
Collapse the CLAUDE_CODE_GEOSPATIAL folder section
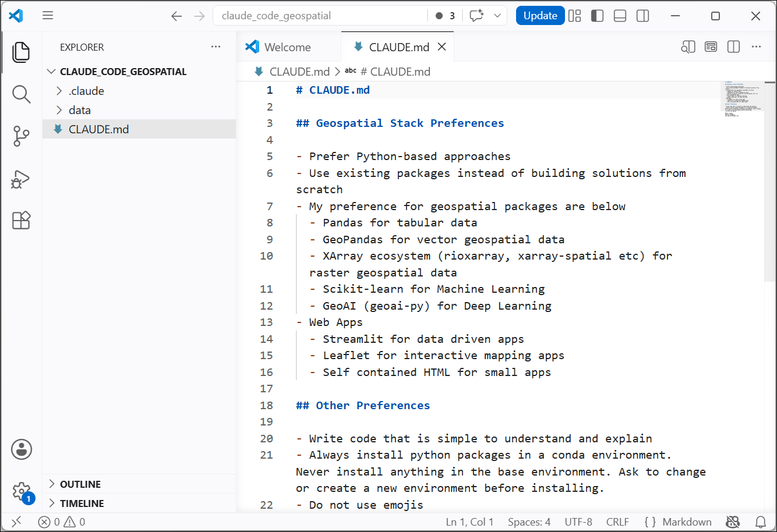[x=140, y=72]
